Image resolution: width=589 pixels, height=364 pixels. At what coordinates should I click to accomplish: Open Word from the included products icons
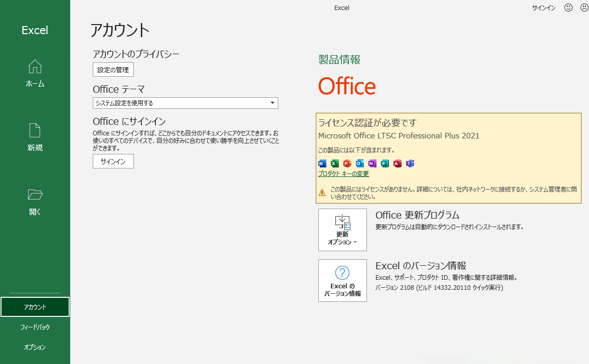pos(321,163)
